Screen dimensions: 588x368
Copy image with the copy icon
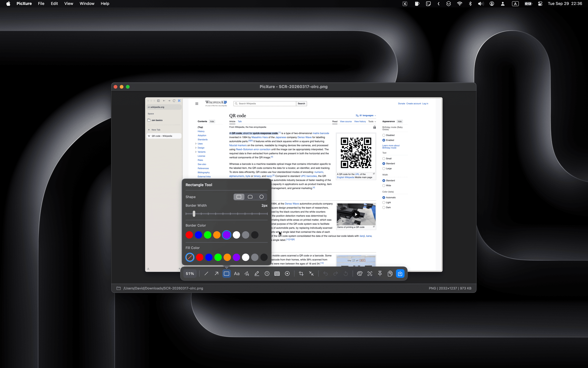click(x=390, y=273)
